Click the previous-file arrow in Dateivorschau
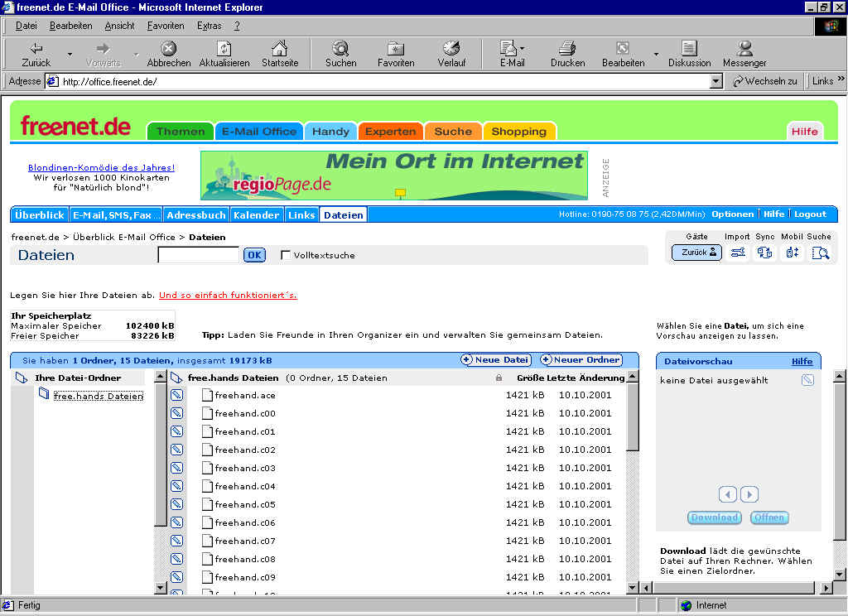 pos(728,494)
